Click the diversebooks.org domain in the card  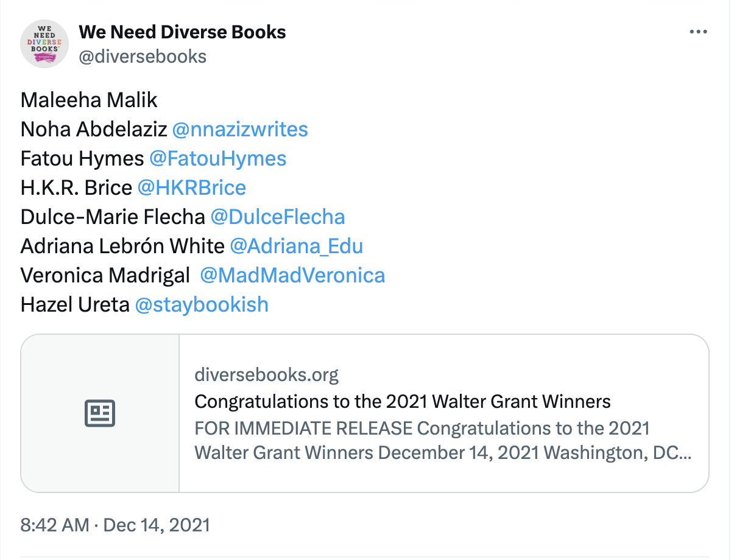click(x=266, y=374)
